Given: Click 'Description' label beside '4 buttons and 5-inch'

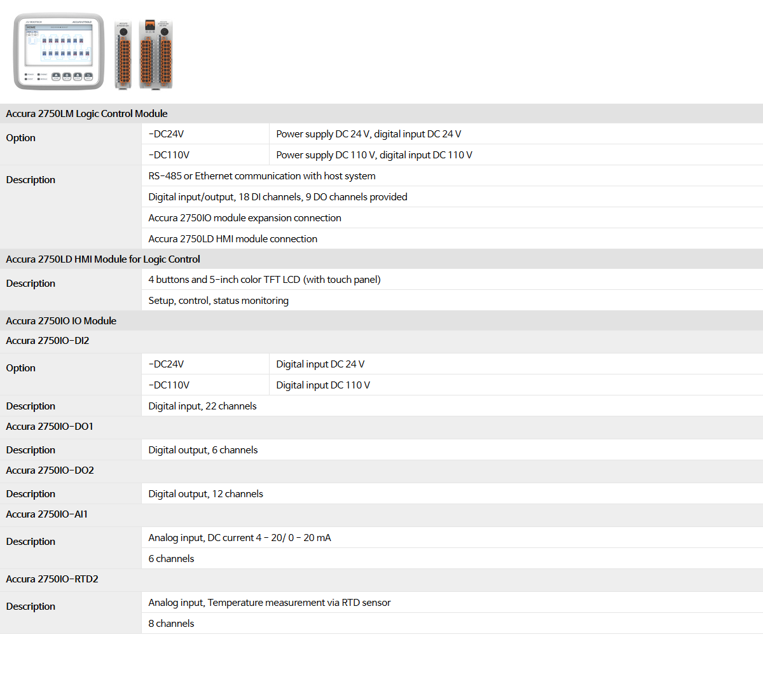Looking at the screenshot, I should 31,284.
